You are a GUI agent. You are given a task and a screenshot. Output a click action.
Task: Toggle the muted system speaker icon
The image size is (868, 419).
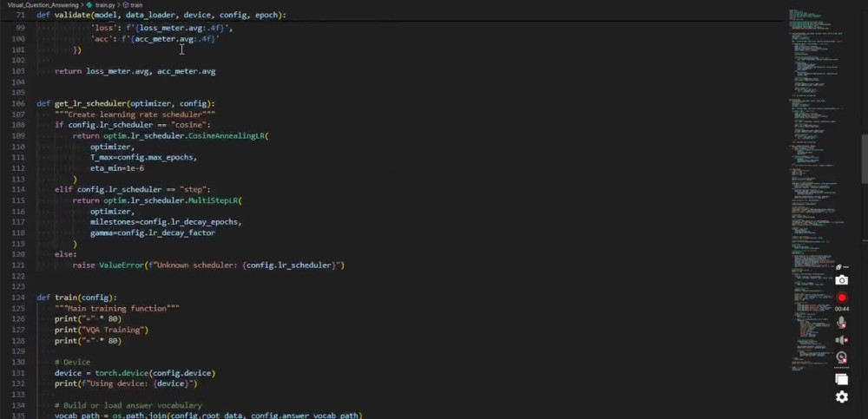[841, 340]
